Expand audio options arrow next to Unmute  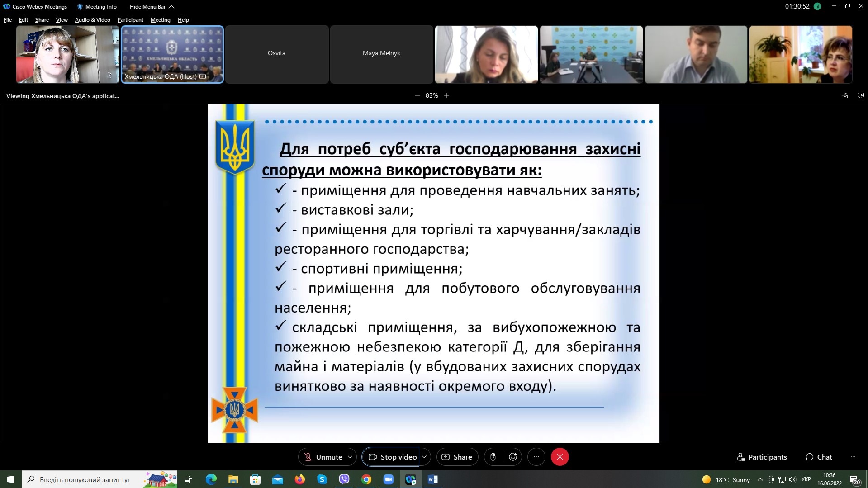pyautogui.click(x=350, y=457)
